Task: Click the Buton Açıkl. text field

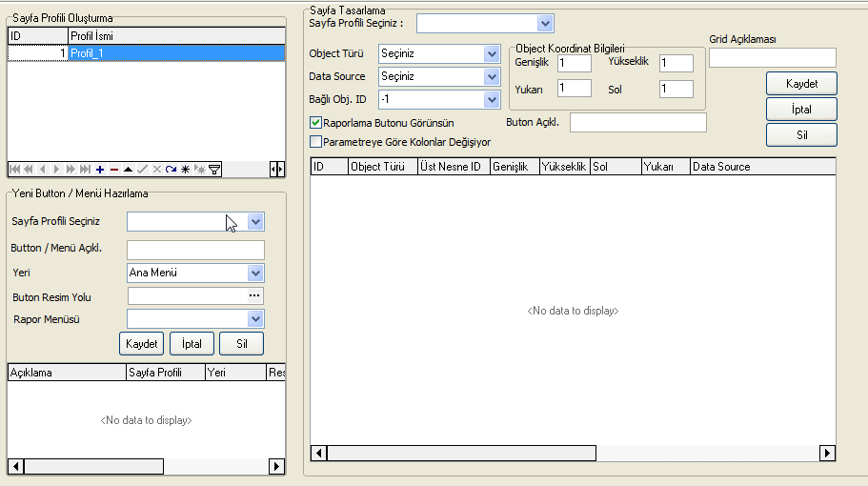Action: click(637, 122)
